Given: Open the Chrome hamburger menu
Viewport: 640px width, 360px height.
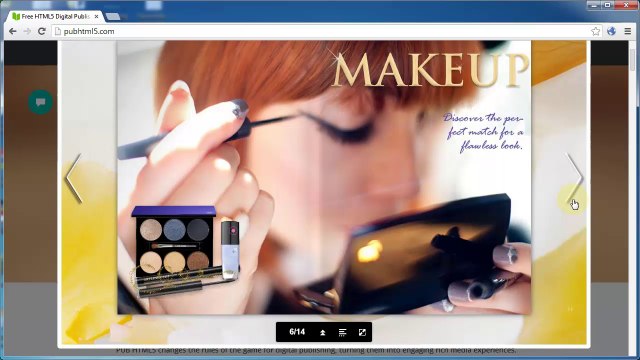Looking at the screenshot, I should 628,31.
